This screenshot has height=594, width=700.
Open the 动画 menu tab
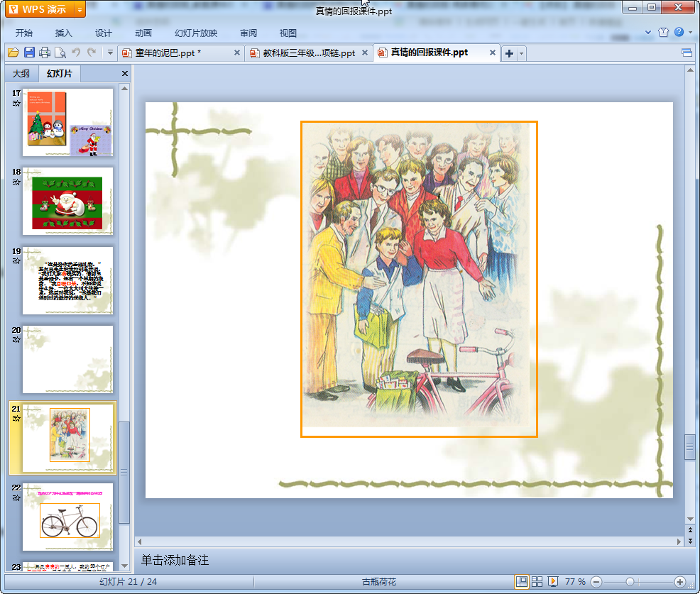(143, 33)
